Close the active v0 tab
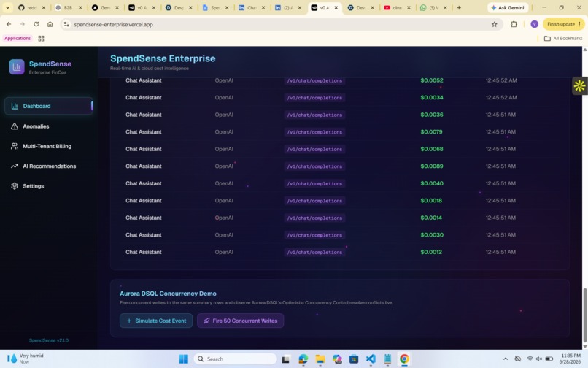The height and width of the screenshot is (368, 588). [x=336, y=7]
